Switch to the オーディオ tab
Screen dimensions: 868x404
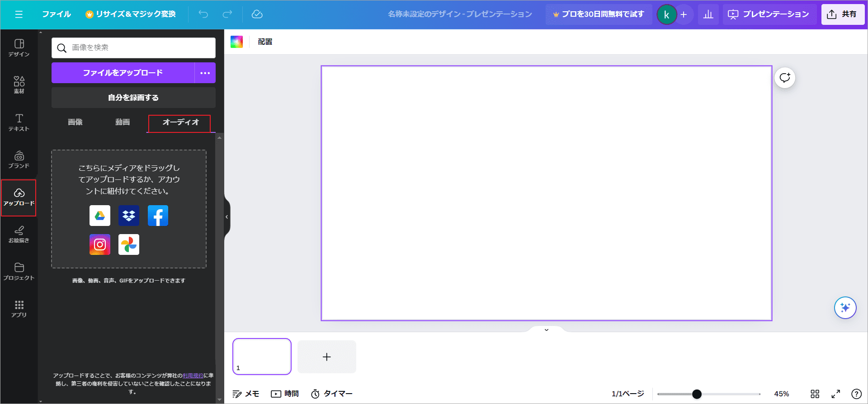tap(181, 122)
